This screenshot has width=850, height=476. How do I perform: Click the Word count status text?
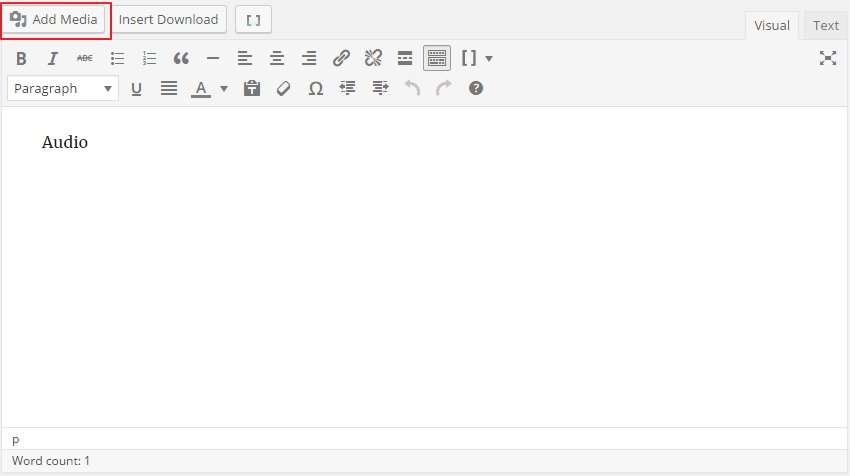click(x=51, y=461)
